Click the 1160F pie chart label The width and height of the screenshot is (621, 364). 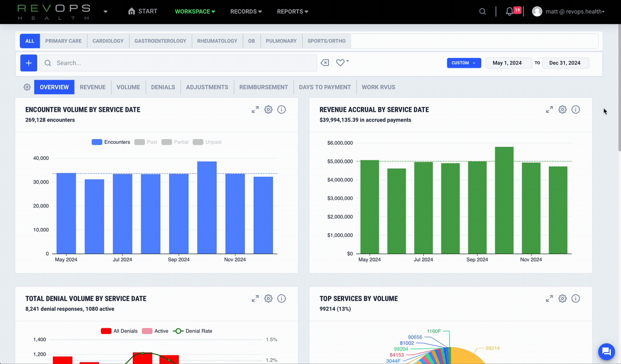pos(434,331)
